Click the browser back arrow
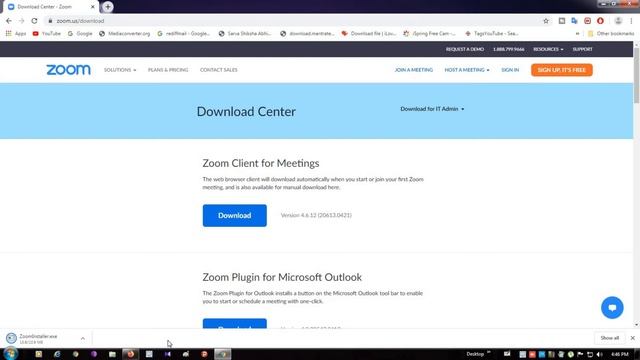This screenshot has width=640, height=360. tap(9, 21)
